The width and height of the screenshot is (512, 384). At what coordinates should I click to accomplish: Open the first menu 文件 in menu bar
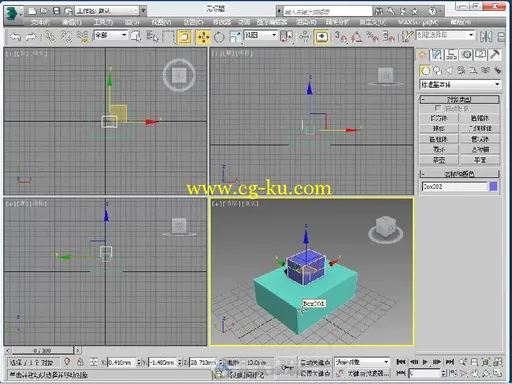(40, 22)
